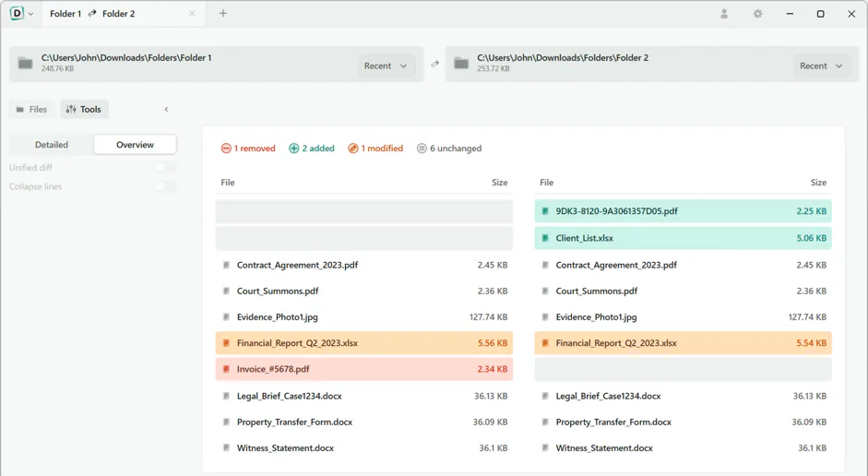This screenshot has width=868, height=476.
Task: Click Invoice_#5678.pdf file icon
Action: coord(226,369)
